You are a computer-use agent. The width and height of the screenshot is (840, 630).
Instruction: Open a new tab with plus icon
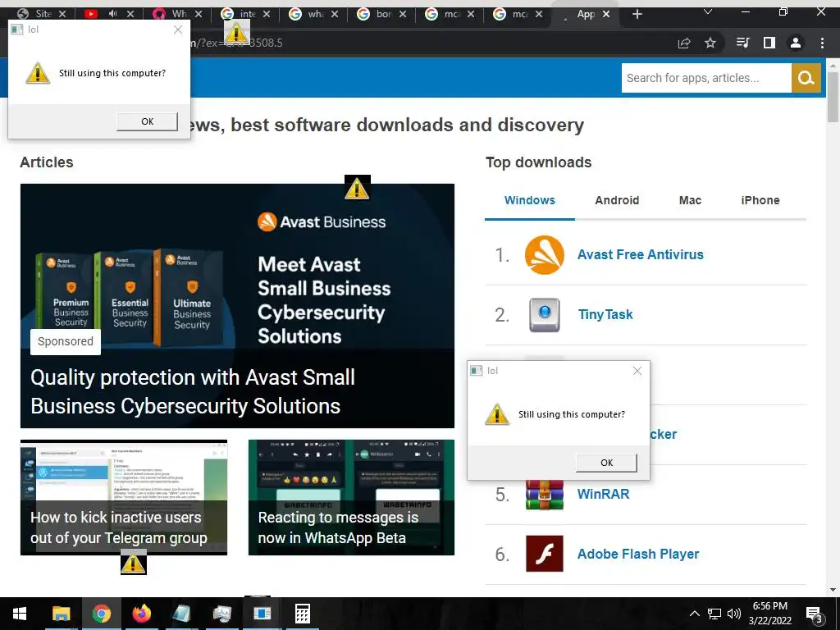pos(637,14)
